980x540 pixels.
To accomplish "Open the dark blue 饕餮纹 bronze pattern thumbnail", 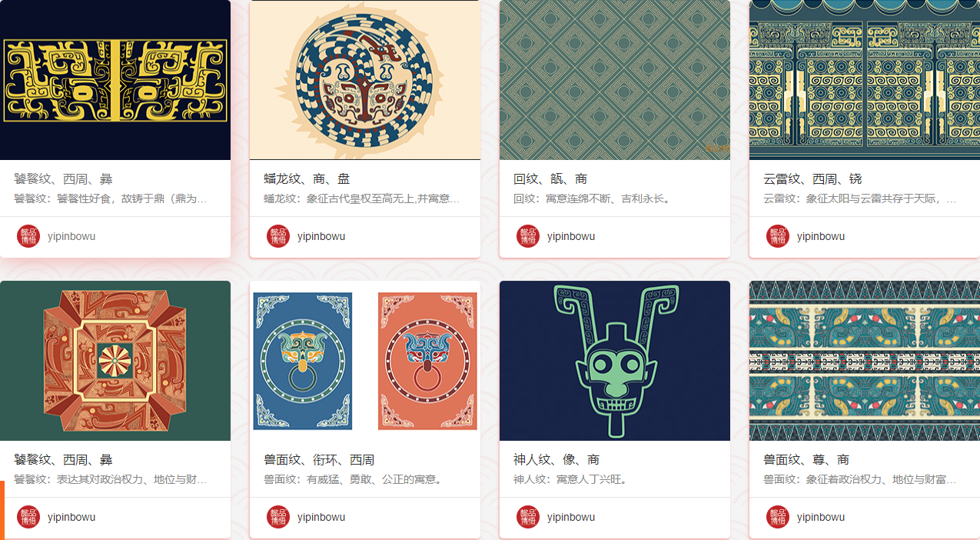I will click(x=115, y=80).
